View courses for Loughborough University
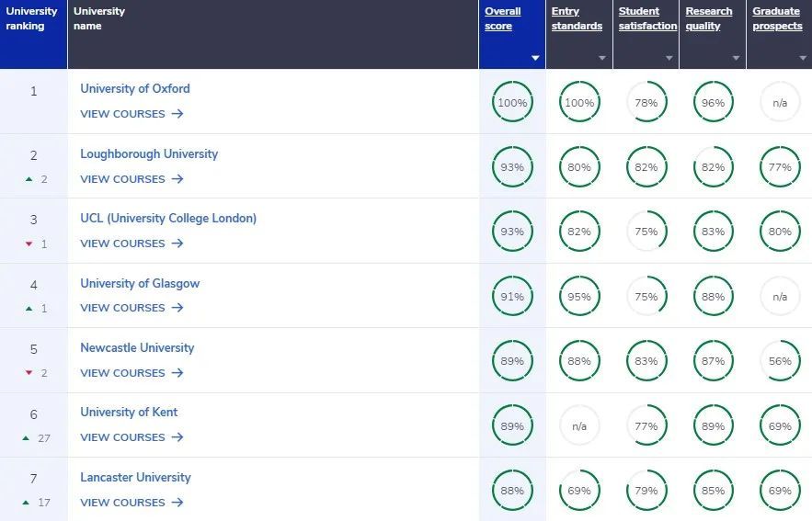Image resolution: width=812 pixels, height=521 pixels. tap(132, 179)
